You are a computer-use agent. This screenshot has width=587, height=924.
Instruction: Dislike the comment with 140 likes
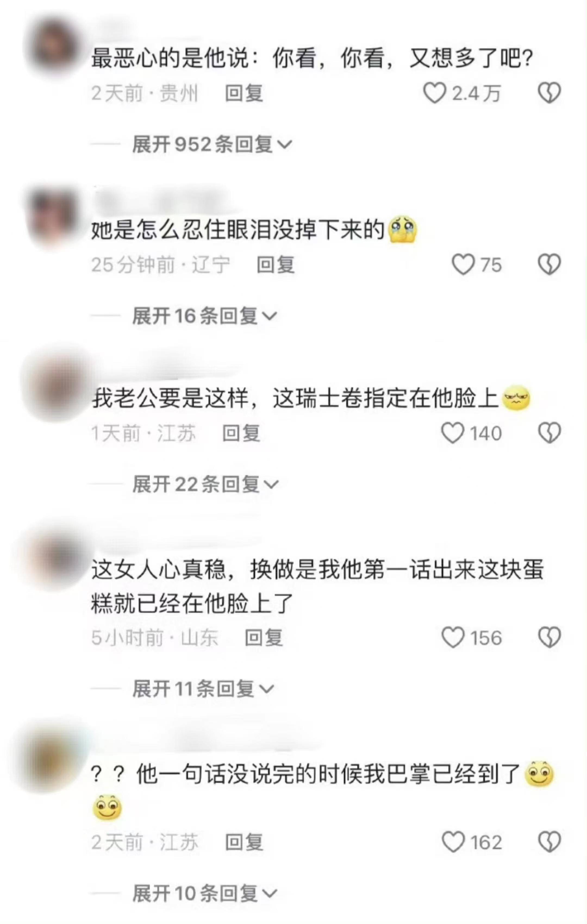click(x=549, y=433)
